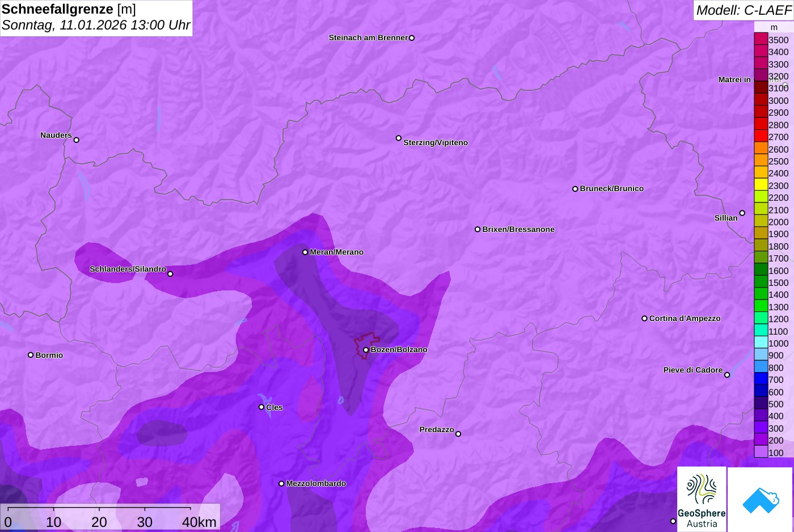Pick the 2300 m yellow legend swatch
This screenshot has height=532, width=794.
[761, 185]
